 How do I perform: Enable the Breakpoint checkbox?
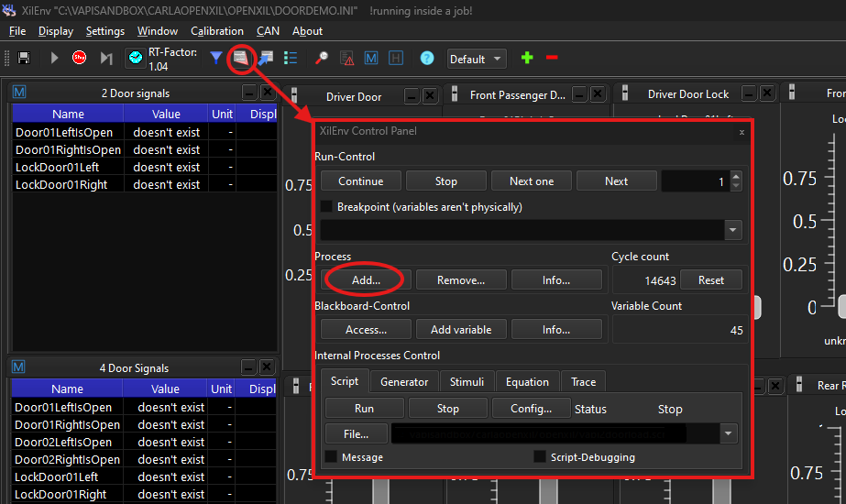(x=326, y=207)
